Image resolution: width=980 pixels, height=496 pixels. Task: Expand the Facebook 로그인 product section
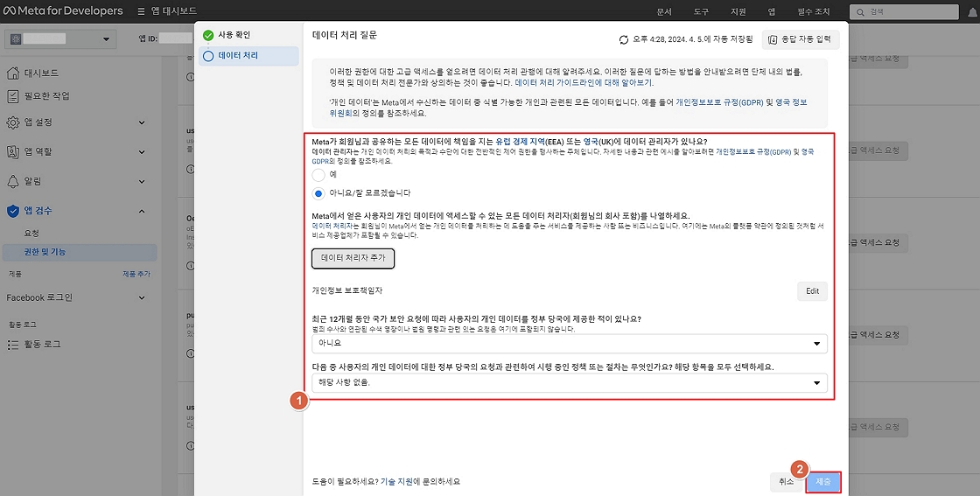coord(142,298)
